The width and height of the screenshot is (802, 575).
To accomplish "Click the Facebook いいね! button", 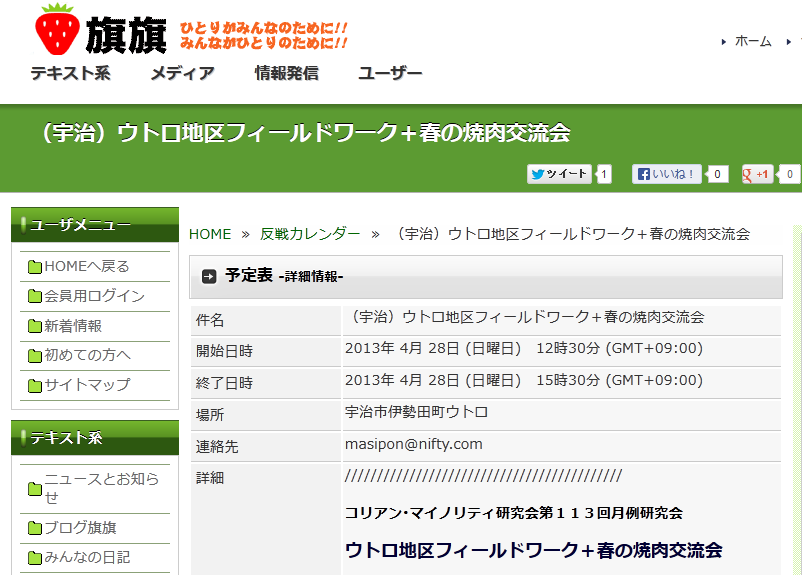I will coord(666,174).
